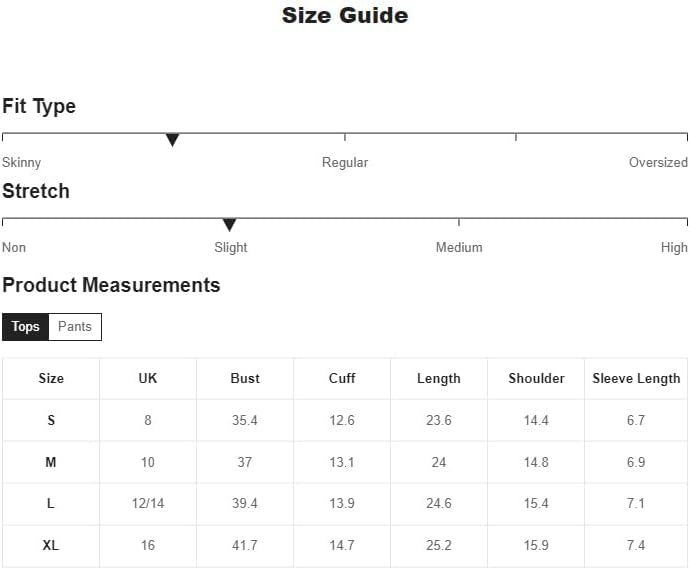Click the Stretch slider triangle marker
690x570 pixels.
coord(229,225)
